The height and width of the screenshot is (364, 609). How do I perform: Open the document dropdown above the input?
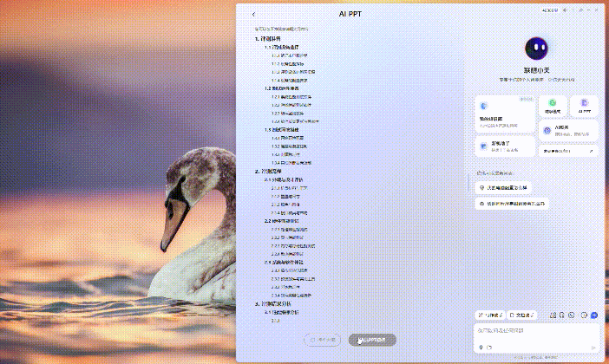coord(523,315)
